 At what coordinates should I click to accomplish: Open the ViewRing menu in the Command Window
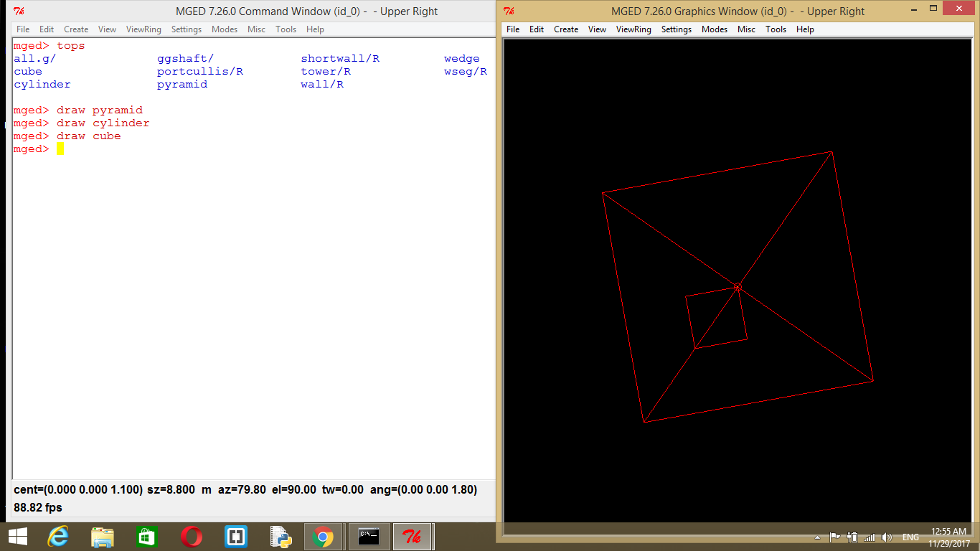coord(143,29)
